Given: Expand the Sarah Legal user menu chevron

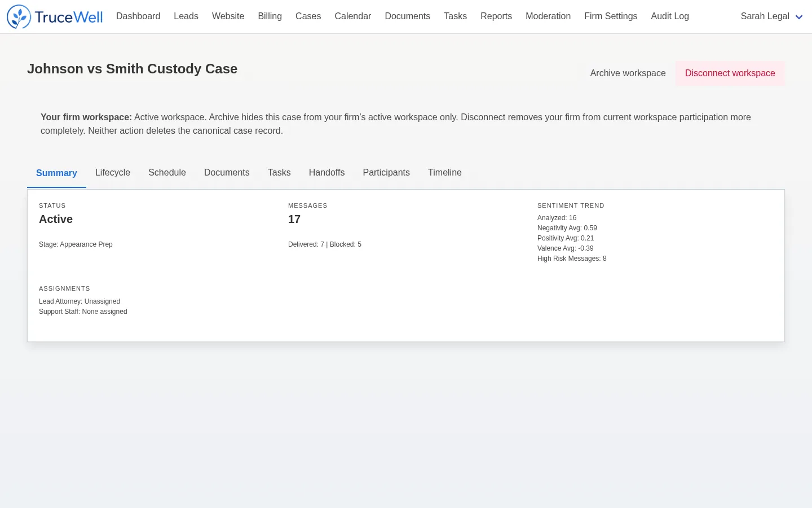Looking at the screenshot, I should pos(799,17).
